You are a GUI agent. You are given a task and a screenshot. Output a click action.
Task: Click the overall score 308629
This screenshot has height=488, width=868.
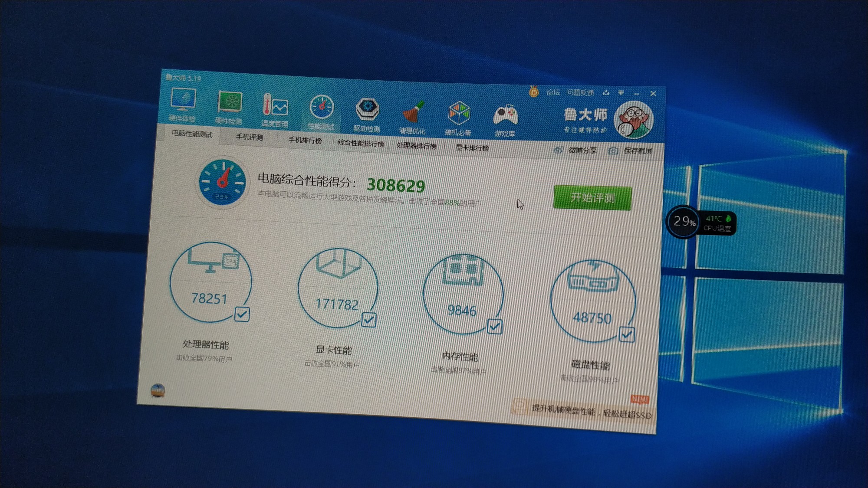tap(396, 185)
